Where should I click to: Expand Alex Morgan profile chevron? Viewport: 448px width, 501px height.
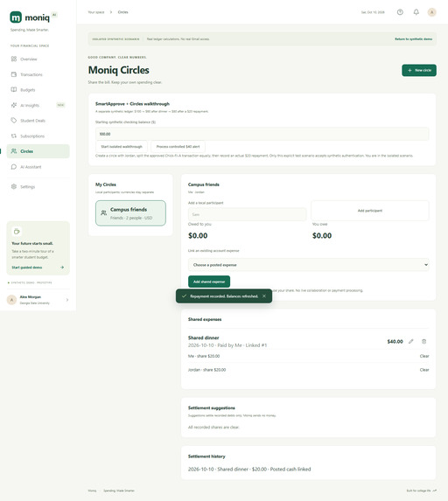(67, 300)
